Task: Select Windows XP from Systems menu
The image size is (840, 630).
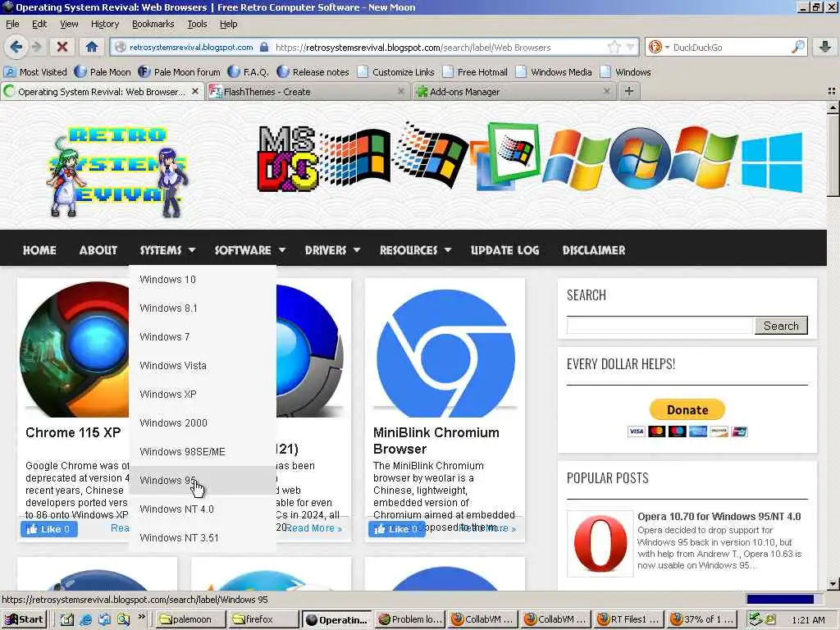Action: (203, 395)
